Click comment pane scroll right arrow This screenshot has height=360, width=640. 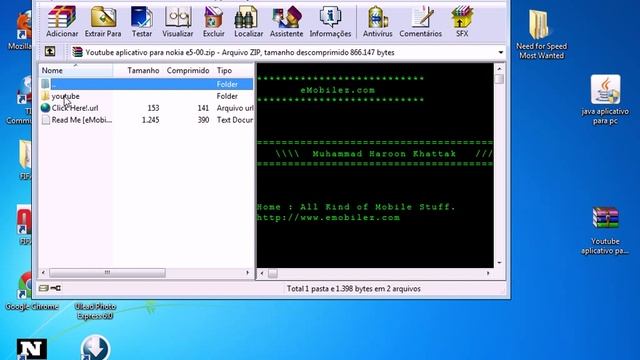pyautogui.click(x=488, y=273)
